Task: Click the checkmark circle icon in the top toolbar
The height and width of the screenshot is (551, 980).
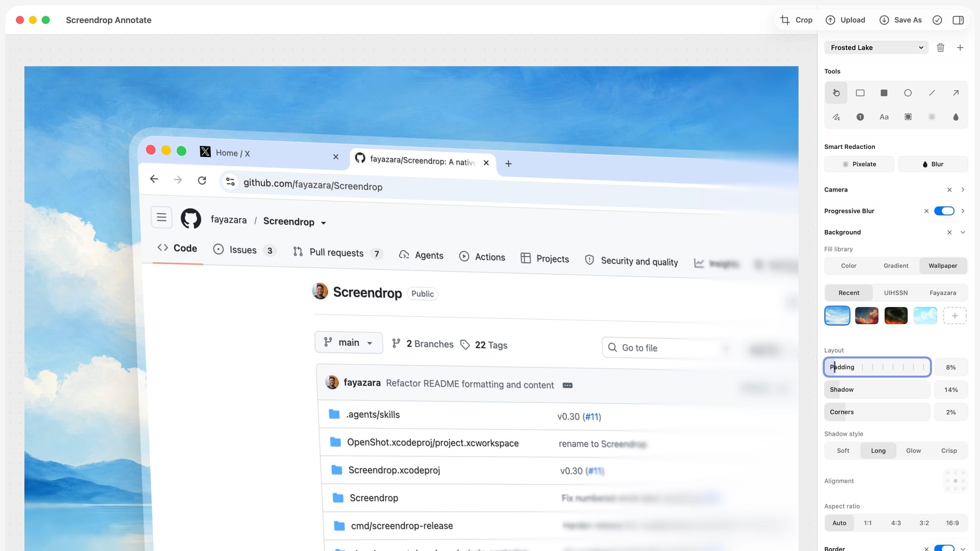Action: (x=937, y=20)
